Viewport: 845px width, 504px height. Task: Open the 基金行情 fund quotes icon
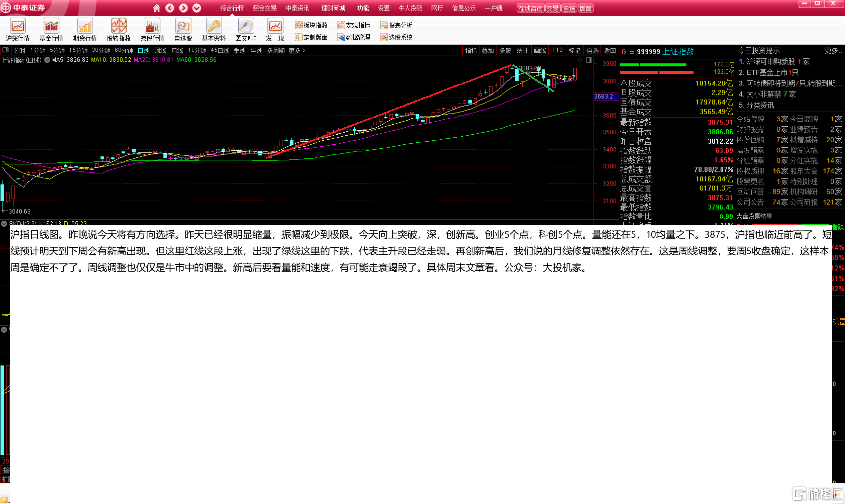pos(51,26)
